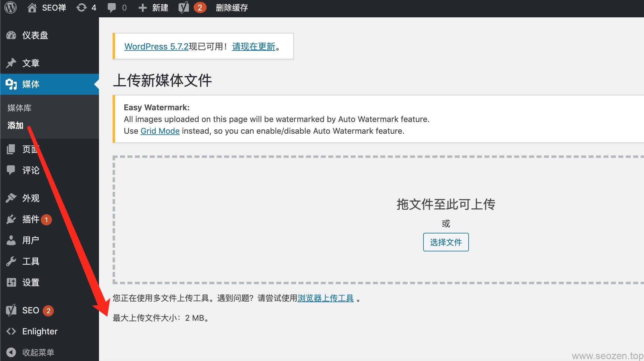644x361 pixels.
Task: Open the WordPress logo menu
Action: (11, 7)
